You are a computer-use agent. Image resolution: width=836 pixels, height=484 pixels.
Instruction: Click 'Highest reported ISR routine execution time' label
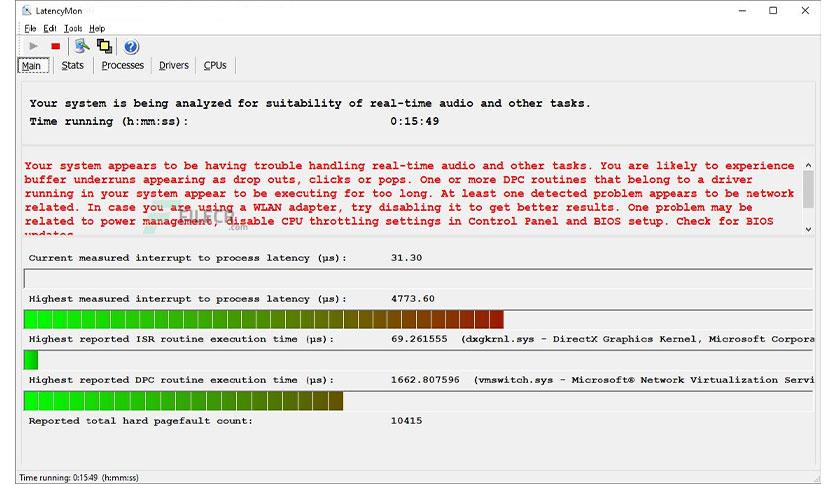(x=181, y=340)
